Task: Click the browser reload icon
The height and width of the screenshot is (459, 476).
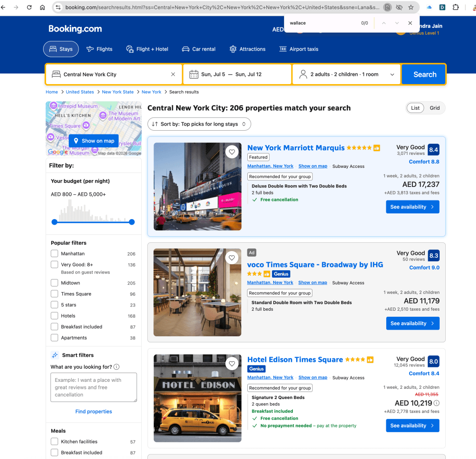Action: 29,7
